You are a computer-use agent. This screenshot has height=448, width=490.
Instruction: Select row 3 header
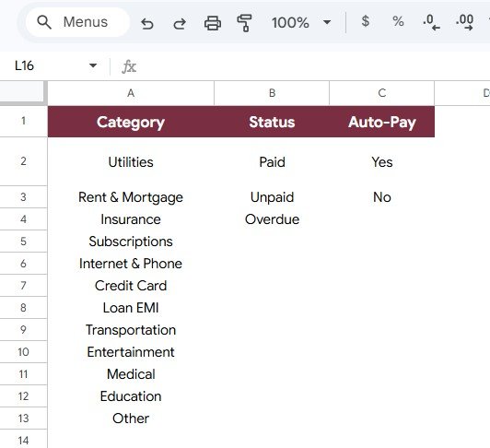[x=23, y=197]
